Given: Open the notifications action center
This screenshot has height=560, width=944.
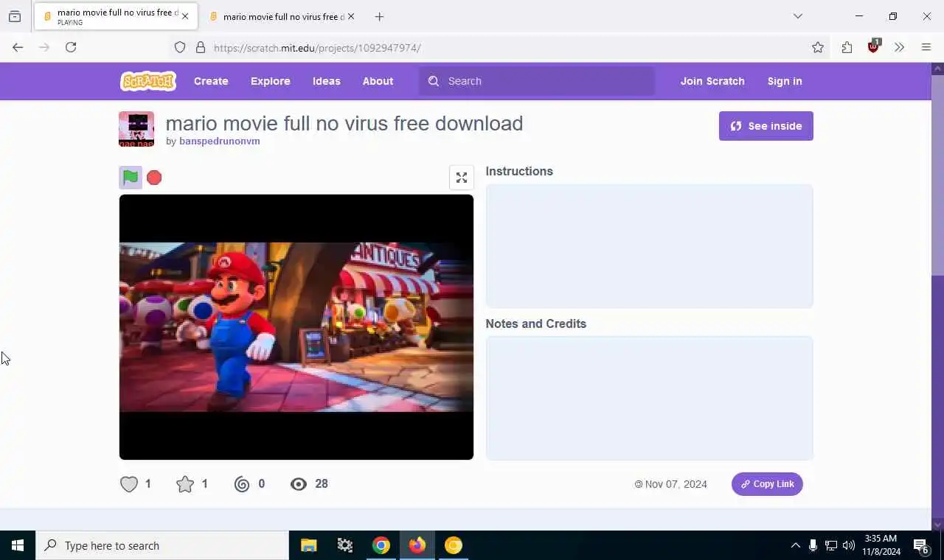Looking at the screenshot, I should click(x=921, y=546).
